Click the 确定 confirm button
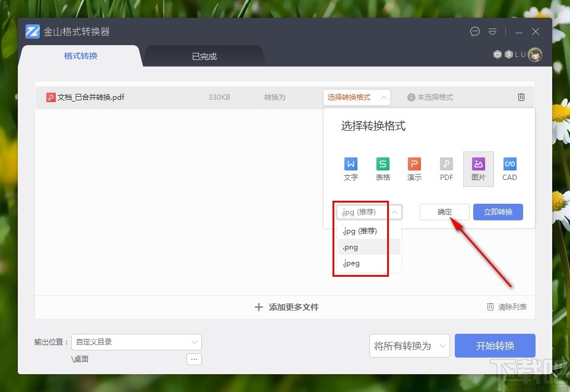Viewport: 570px width, 392px height. pyautogui.click(x=444, y=211)
